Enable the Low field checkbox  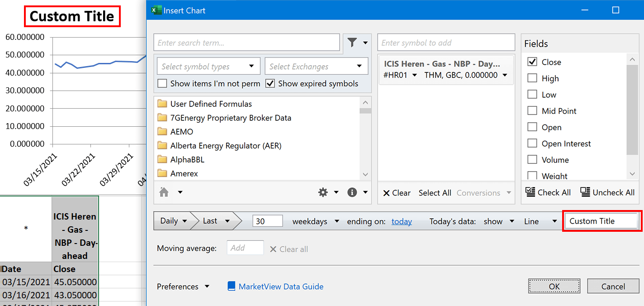point(532,95)
